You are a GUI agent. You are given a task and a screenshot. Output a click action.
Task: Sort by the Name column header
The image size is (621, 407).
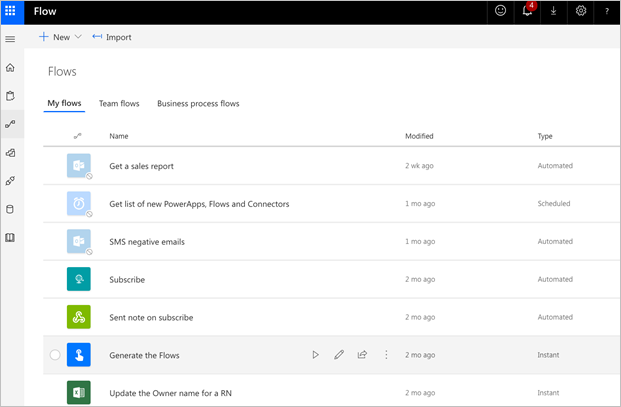[119, 136]
